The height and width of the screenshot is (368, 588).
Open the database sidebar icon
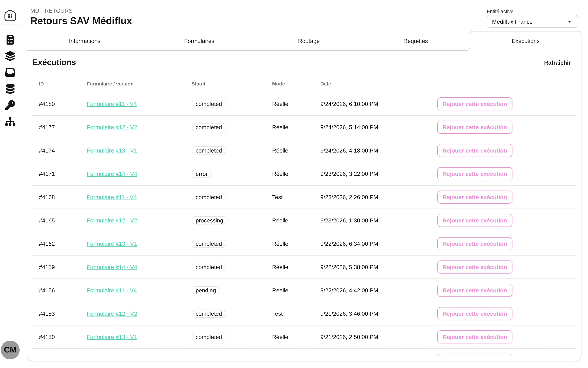point(10,89)
